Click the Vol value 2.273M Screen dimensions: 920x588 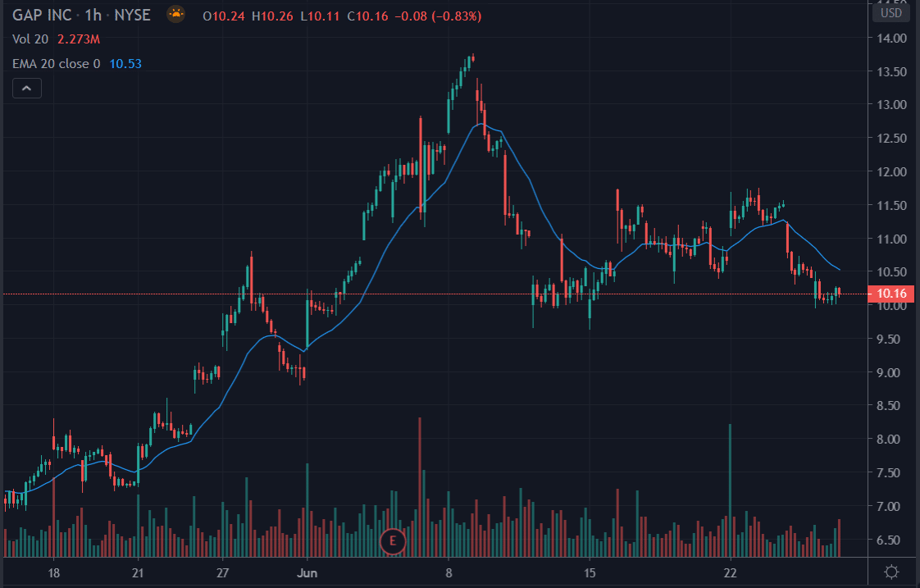point(79,39)
